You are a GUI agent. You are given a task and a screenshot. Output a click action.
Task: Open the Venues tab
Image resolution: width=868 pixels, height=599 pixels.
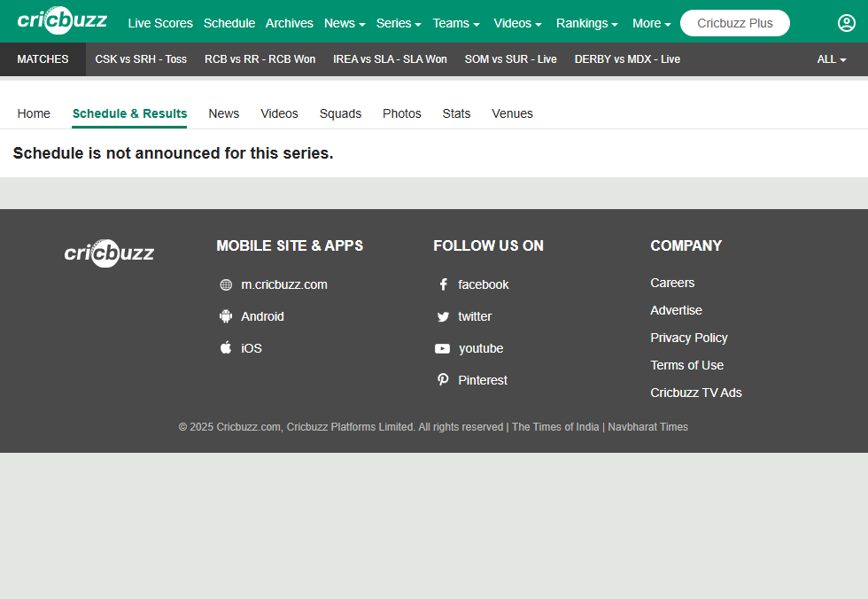tap(512, 113)
